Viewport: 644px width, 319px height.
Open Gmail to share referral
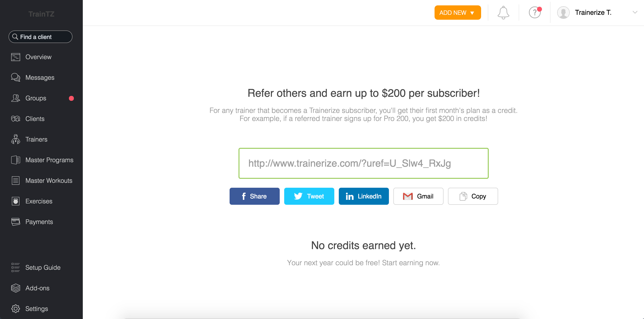[x=418, y=196]
